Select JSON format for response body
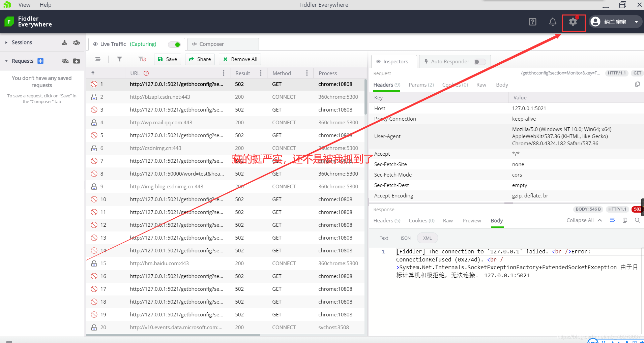The image size is (644, 343). pos(405,238)
